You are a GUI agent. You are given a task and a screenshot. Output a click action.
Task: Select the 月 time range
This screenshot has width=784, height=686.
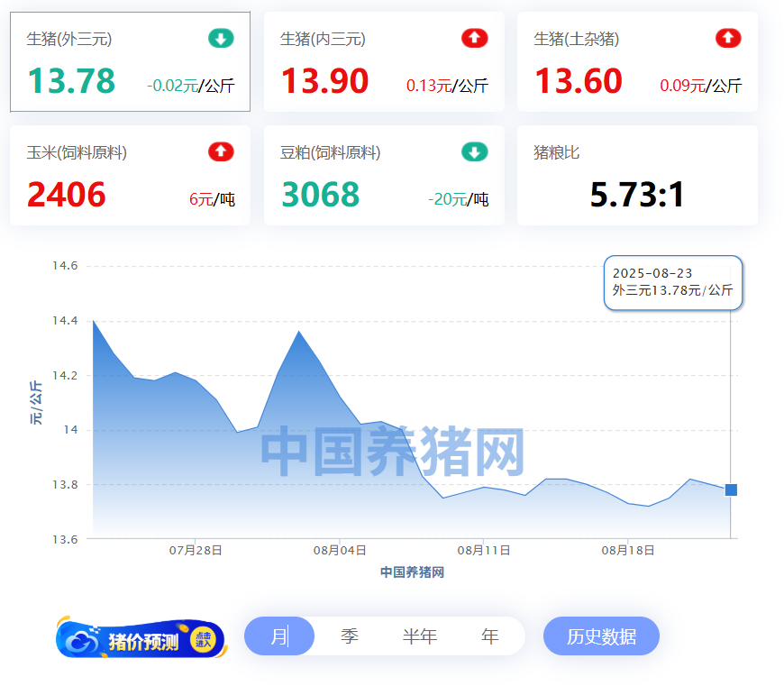(279, 636)
